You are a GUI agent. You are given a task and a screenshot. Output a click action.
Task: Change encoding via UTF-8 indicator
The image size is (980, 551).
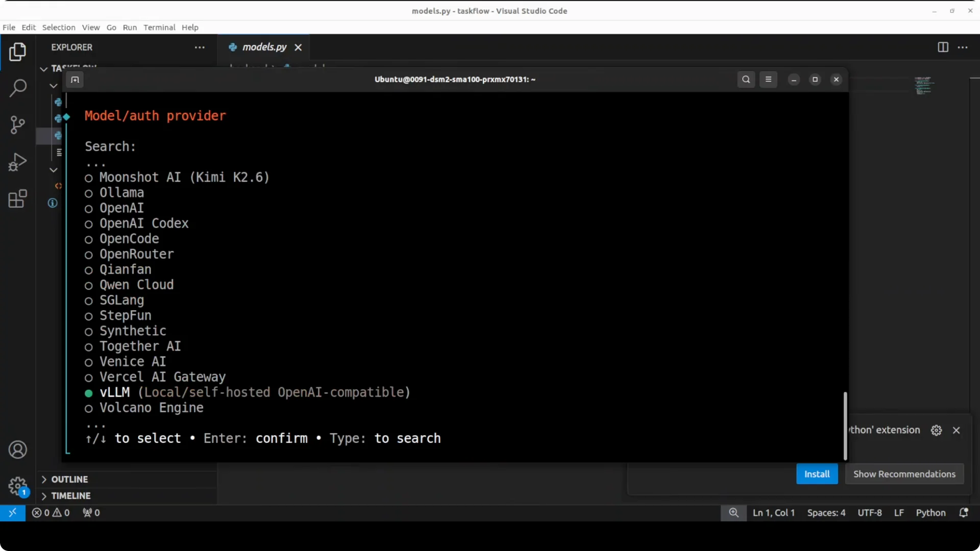pos(869,513)
